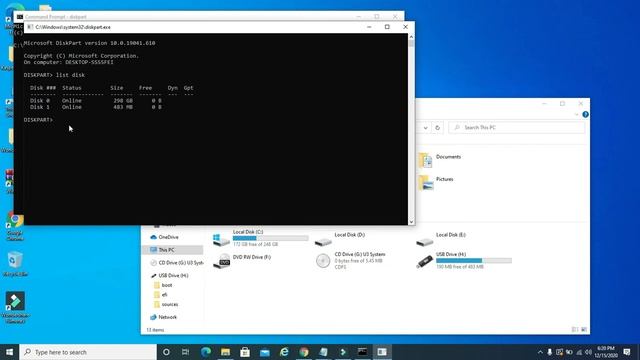Image resolution: width=640 pixels, height=360 pixels.
Task: Switch Explorer to details view
Action: (x=575, y=329)
